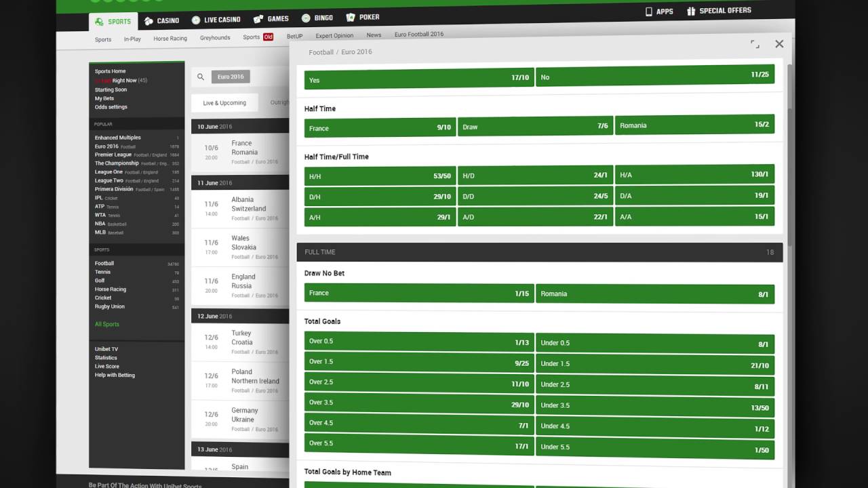This screenshot has height=488, width=868.
Task: Click the fullscreen expand icon in panel
Action: [x=755, y=44]
